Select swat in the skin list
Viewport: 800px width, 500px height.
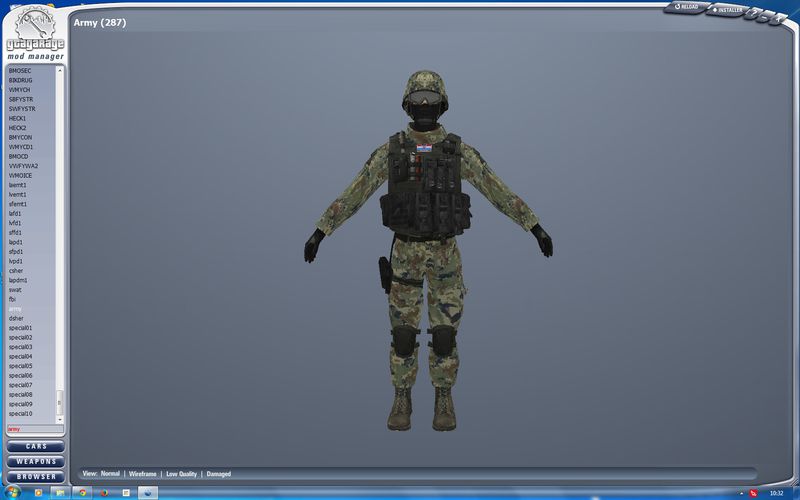tap(15, 290)
